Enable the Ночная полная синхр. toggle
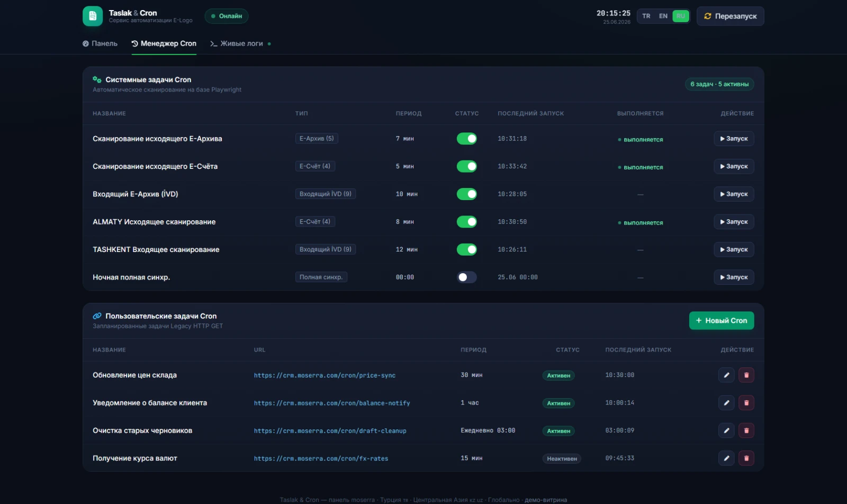The height and width of the screenshot is (504, 847). click(467, 277)
